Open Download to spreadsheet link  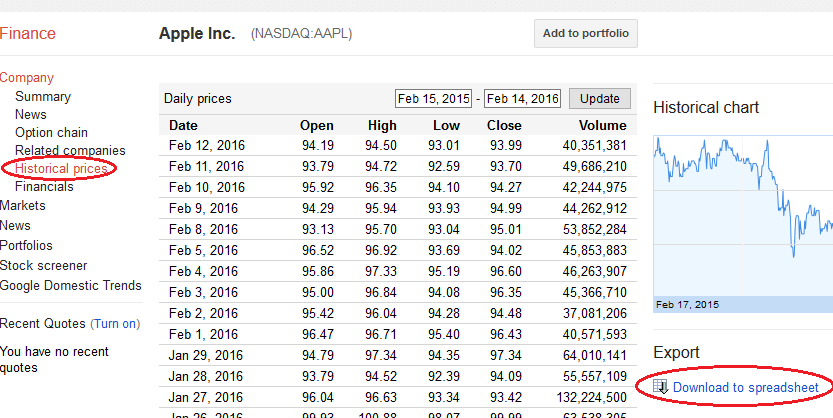(746, 387)
